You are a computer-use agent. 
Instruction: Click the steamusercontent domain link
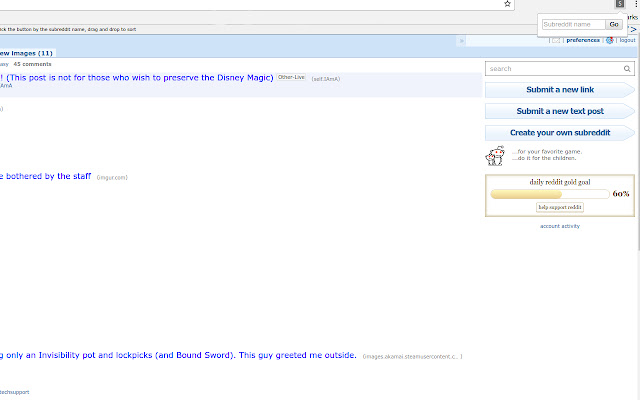click(x=412, y=357)
